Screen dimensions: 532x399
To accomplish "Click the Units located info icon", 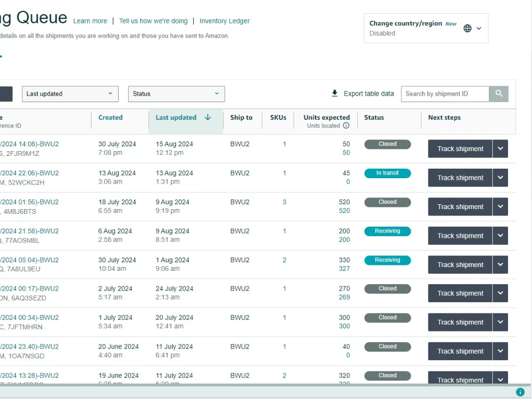I will pos(346,126).
